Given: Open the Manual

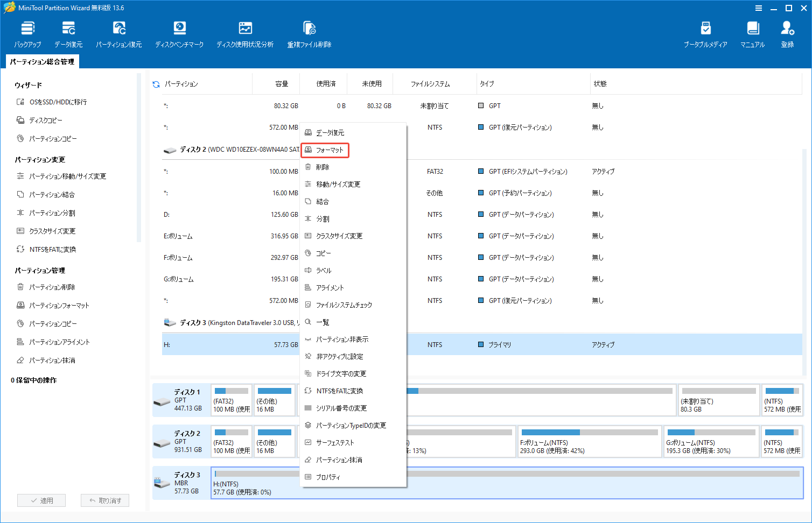Looking at the screenshot, I should coord(752,32).
